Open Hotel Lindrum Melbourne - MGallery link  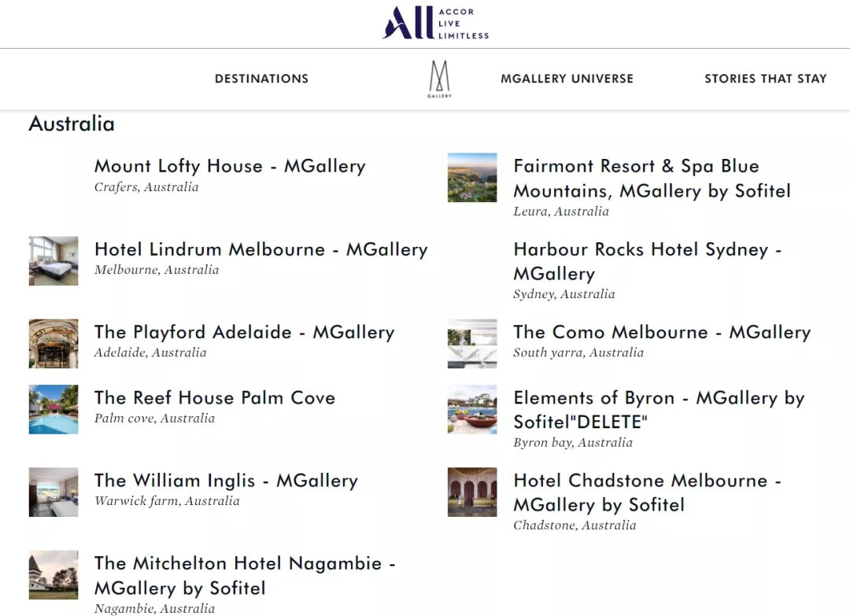tap(261, 249)
